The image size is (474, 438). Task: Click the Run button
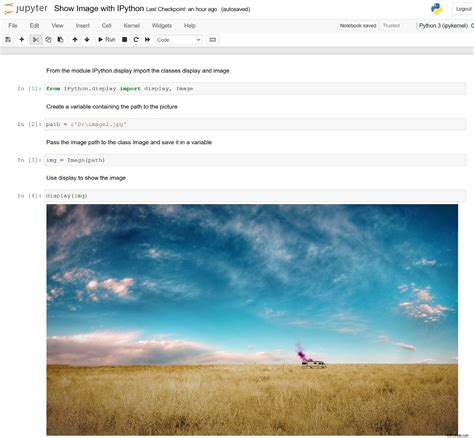point(107,40)
